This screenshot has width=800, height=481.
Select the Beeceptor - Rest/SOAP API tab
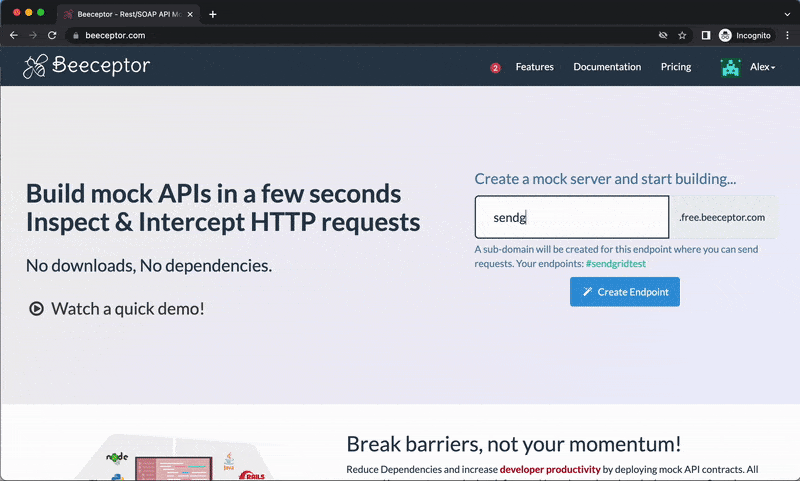pos(128,14)
